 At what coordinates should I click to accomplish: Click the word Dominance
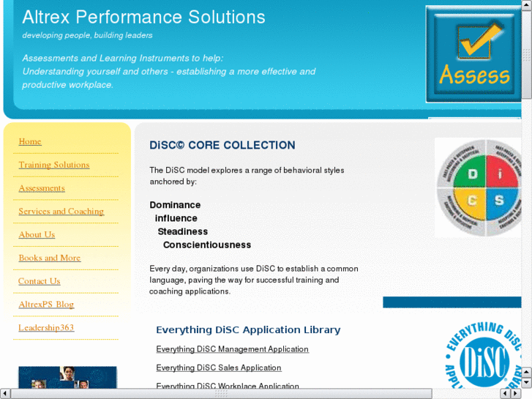point(175,205)
